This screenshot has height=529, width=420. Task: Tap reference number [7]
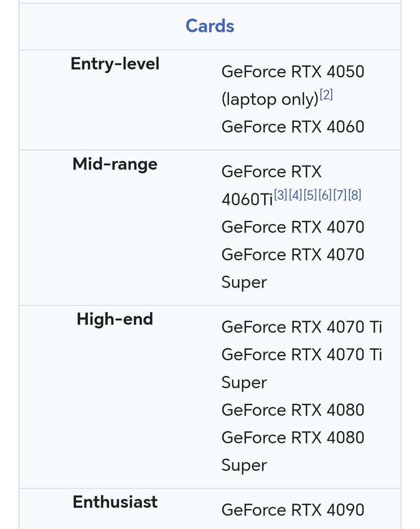point(340,195)
